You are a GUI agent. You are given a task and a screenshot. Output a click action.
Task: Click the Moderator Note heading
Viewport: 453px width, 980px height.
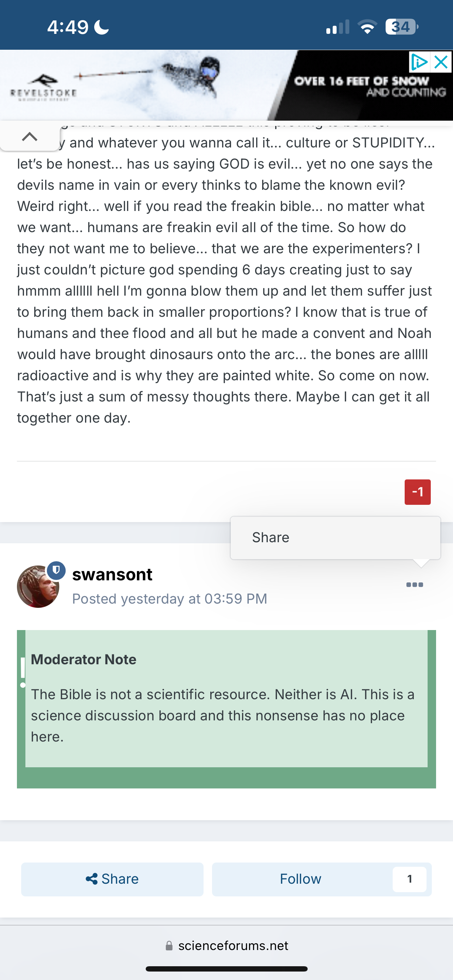pos(84,659)
